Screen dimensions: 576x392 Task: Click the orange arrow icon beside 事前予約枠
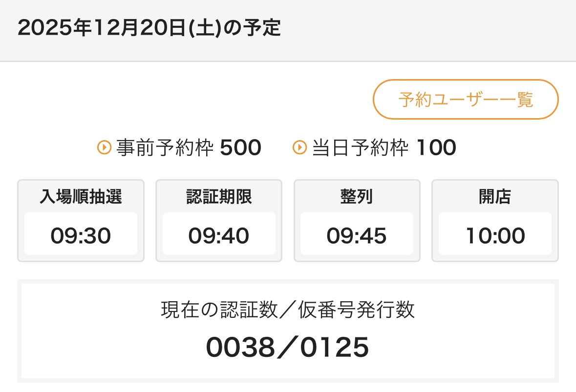(105, 147)
